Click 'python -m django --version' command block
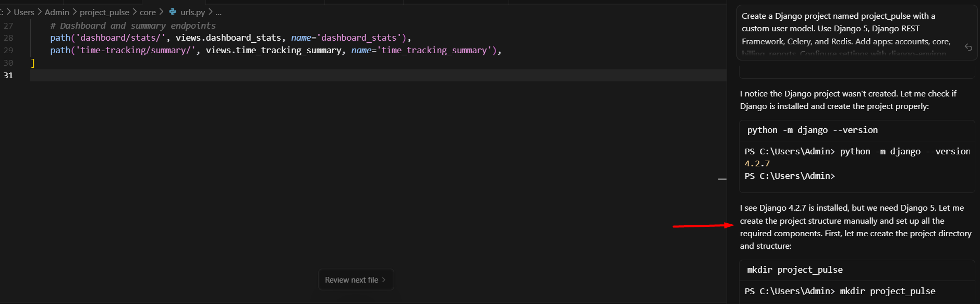Screen dimensions: 980x304 [857, 130]
